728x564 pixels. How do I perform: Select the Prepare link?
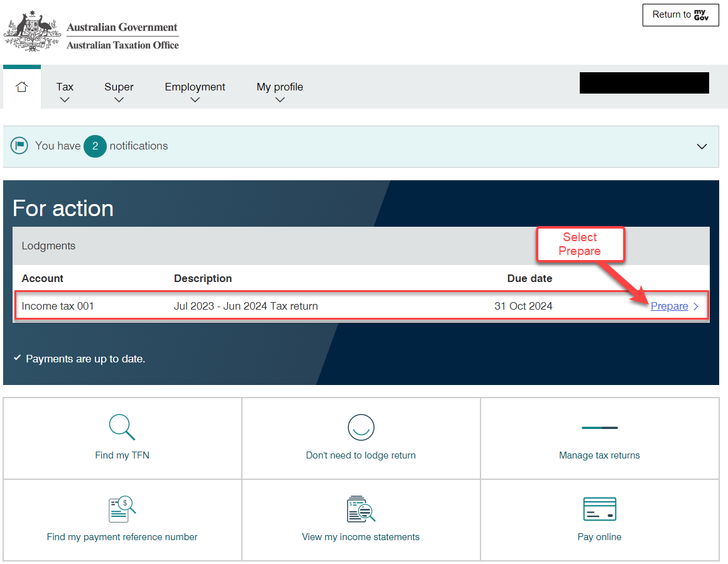coord(670,306)
